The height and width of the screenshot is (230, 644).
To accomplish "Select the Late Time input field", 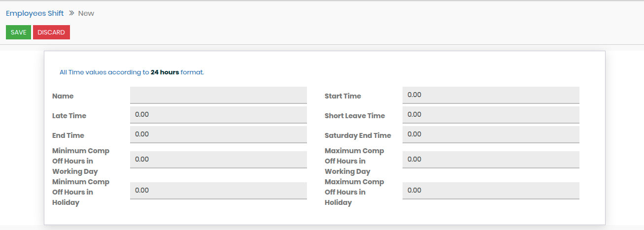I will click(218, 115).
